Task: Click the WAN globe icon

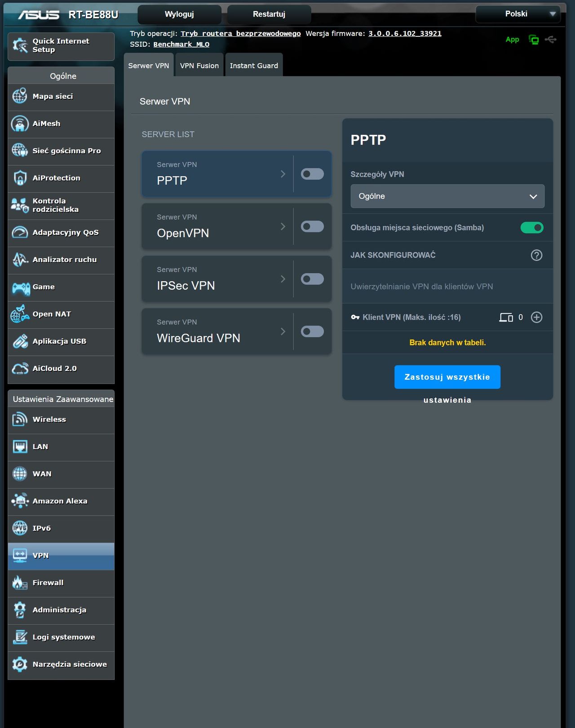Action: click(20, 474)
